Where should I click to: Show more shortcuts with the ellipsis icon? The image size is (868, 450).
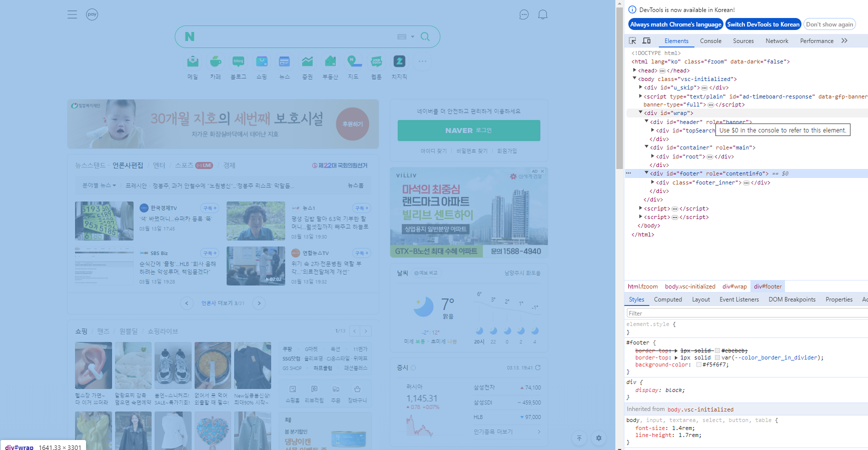pyautogui.click(x=422, y=61)
